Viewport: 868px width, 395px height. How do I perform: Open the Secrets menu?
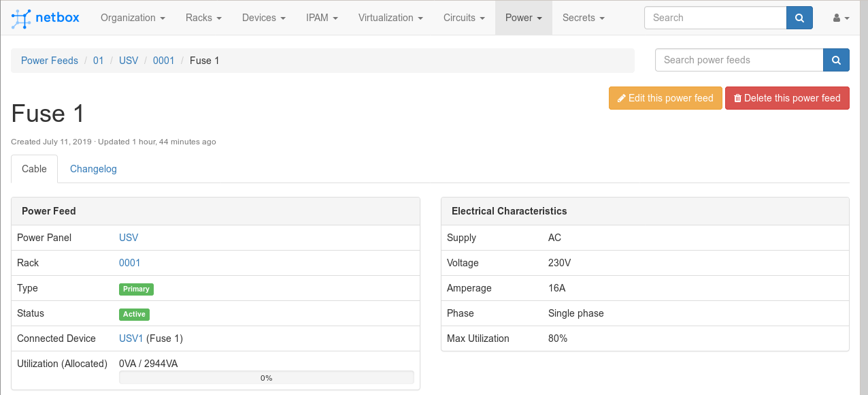coord(583,18)
